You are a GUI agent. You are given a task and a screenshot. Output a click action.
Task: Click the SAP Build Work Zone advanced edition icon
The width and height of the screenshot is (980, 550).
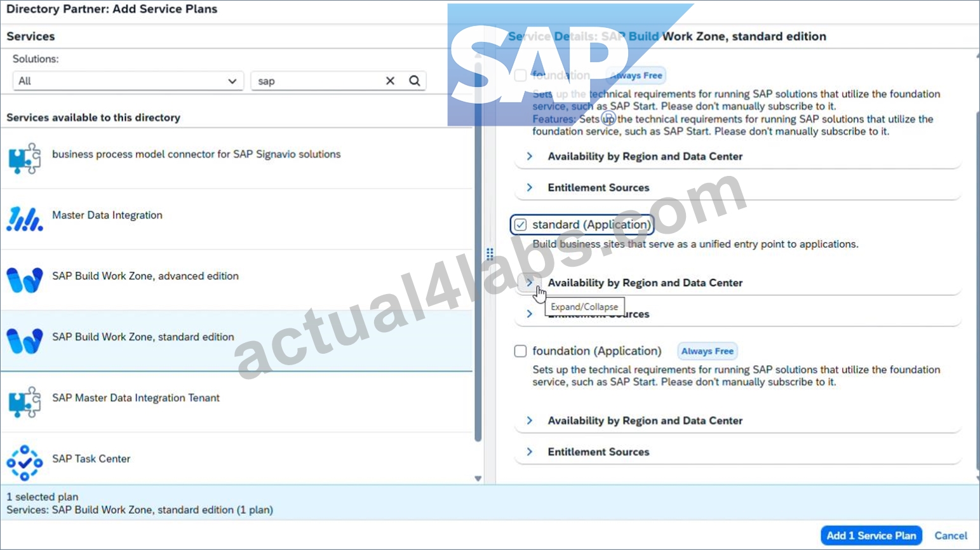(25, 280)
